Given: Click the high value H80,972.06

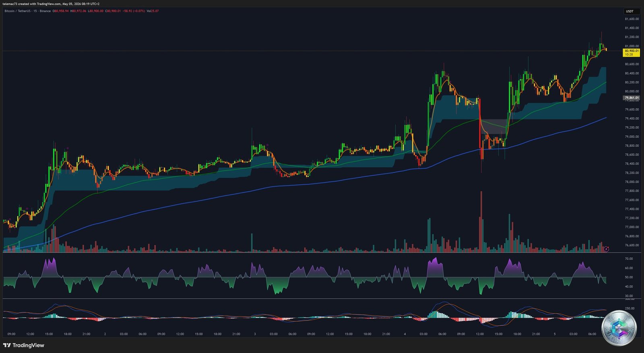Looking at the screenshot, I should click(78, 11).
